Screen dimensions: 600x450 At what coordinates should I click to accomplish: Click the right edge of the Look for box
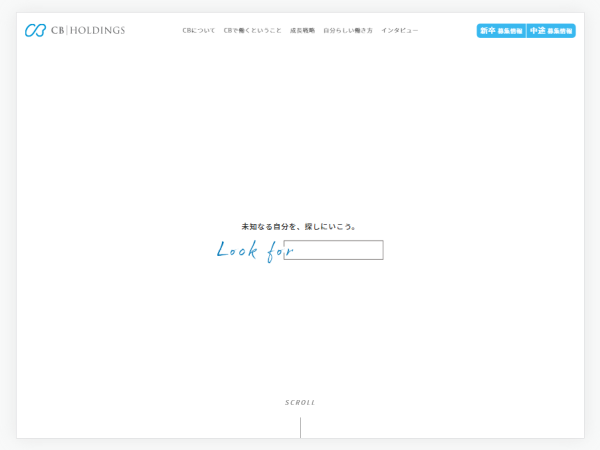coord(383,250)
